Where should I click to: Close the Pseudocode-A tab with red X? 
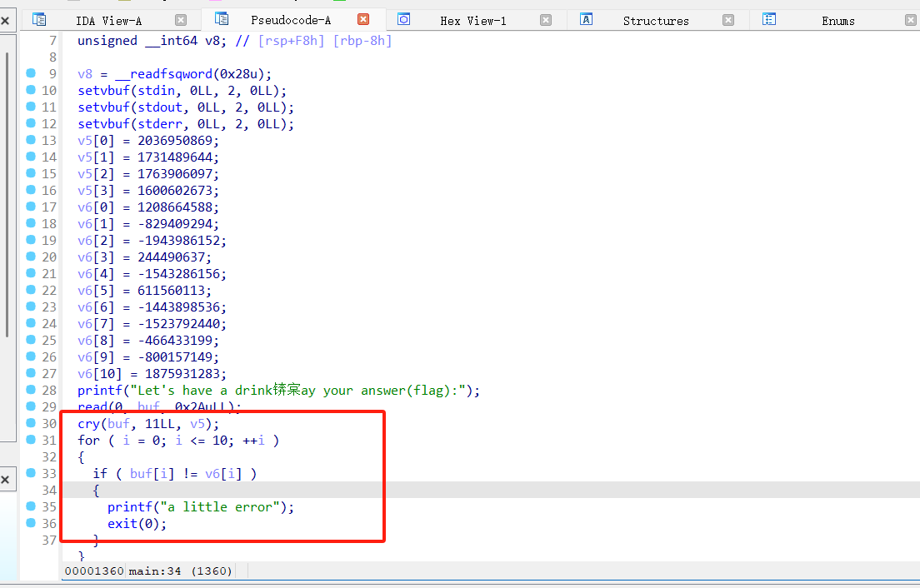click(363, 19)
